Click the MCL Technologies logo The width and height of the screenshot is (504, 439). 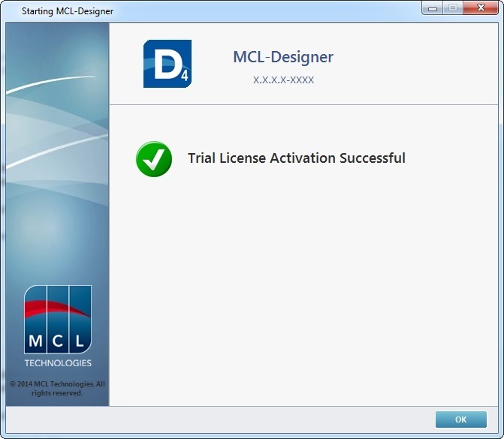(x=58, y=326)
